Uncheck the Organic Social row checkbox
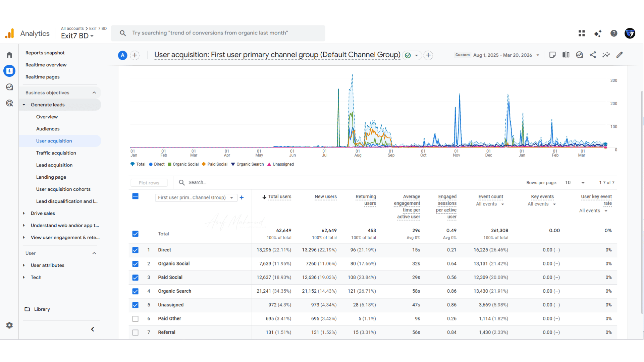Screen dimensions: 644x362 tap(135, 264)
